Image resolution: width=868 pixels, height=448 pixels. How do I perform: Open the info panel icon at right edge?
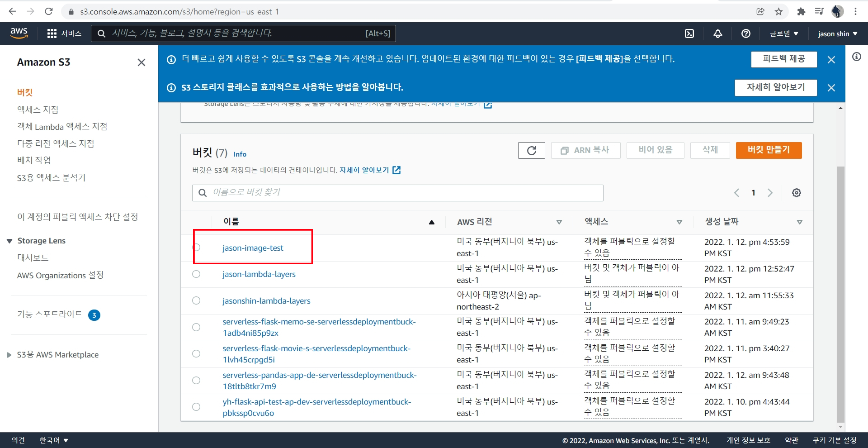point(857,57)
